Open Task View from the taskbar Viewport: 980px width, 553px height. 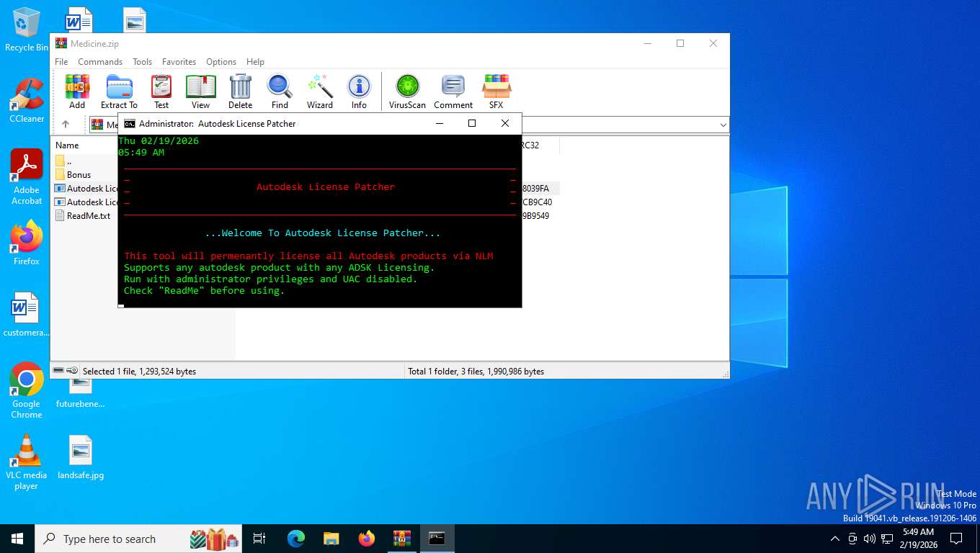click(x=259, y=539)
